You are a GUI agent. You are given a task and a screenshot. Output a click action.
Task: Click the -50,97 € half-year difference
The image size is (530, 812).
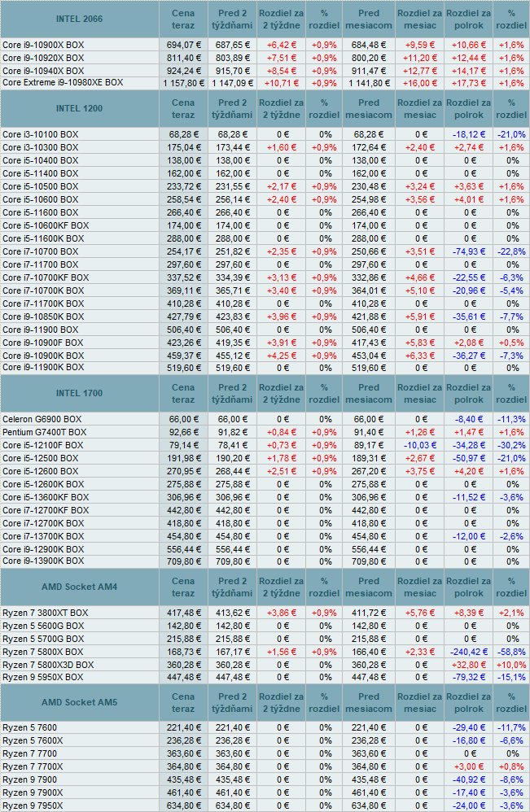click(468, 458)
